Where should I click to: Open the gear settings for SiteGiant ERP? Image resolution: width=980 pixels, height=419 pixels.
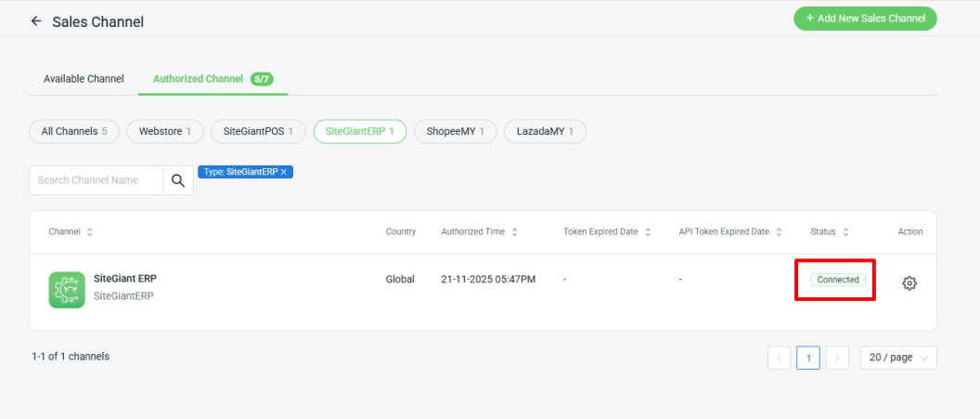click(909, 283)
